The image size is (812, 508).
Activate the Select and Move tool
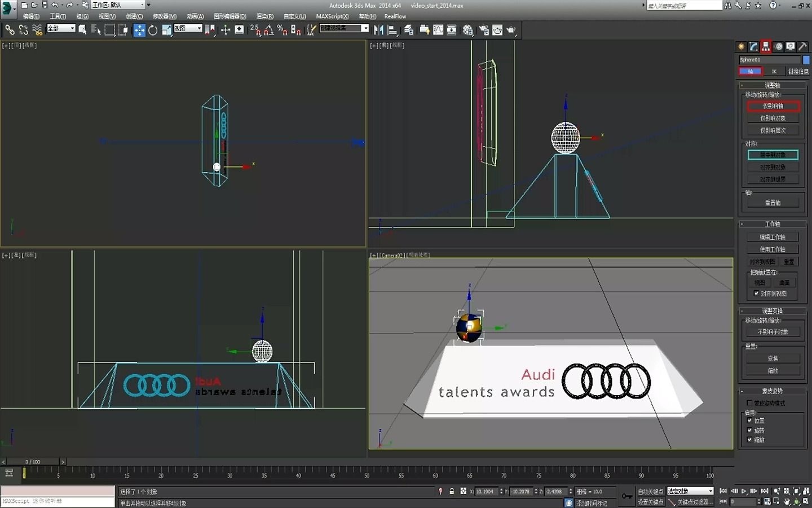pos(139,30)
